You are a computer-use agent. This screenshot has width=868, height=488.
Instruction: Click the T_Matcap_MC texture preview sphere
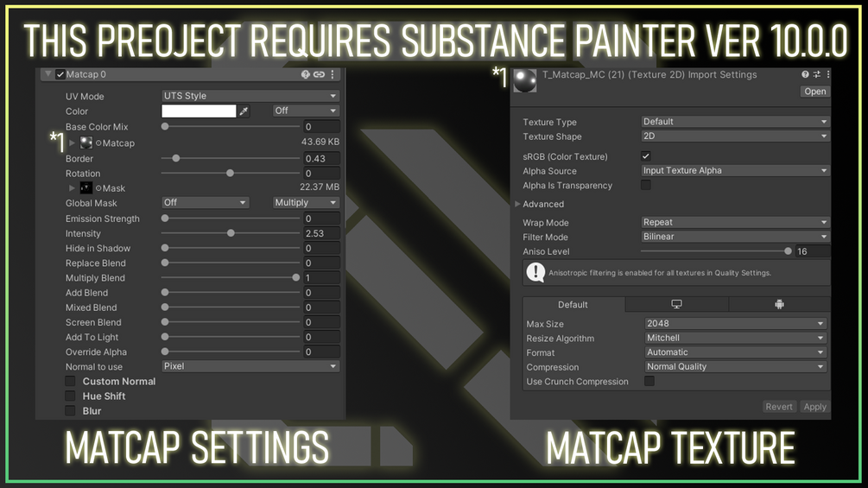525,81
